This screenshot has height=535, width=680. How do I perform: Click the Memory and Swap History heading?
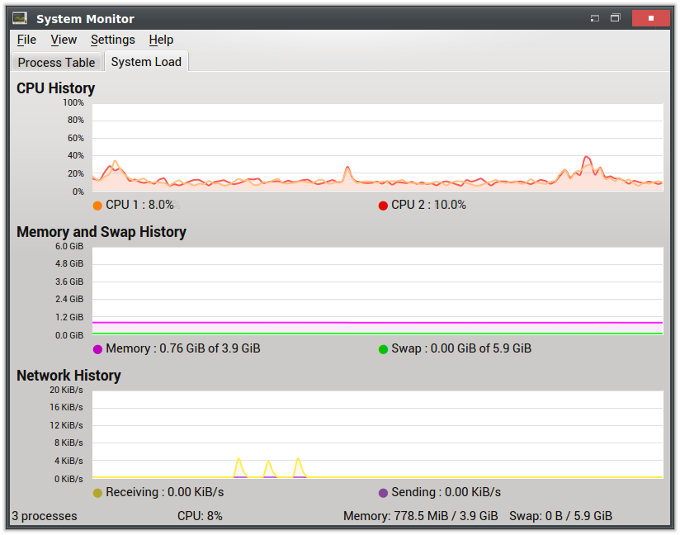pyautogui.click(x=101, y=232)
